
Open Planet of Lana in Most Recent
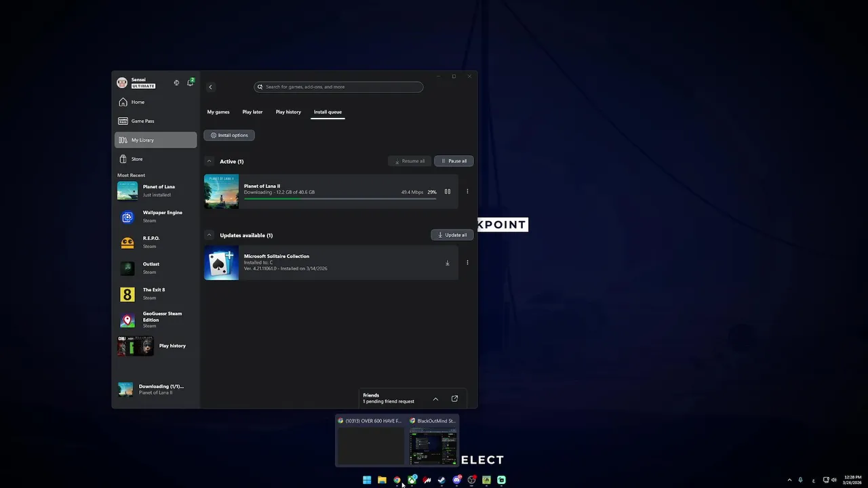(x=156, y=190)
